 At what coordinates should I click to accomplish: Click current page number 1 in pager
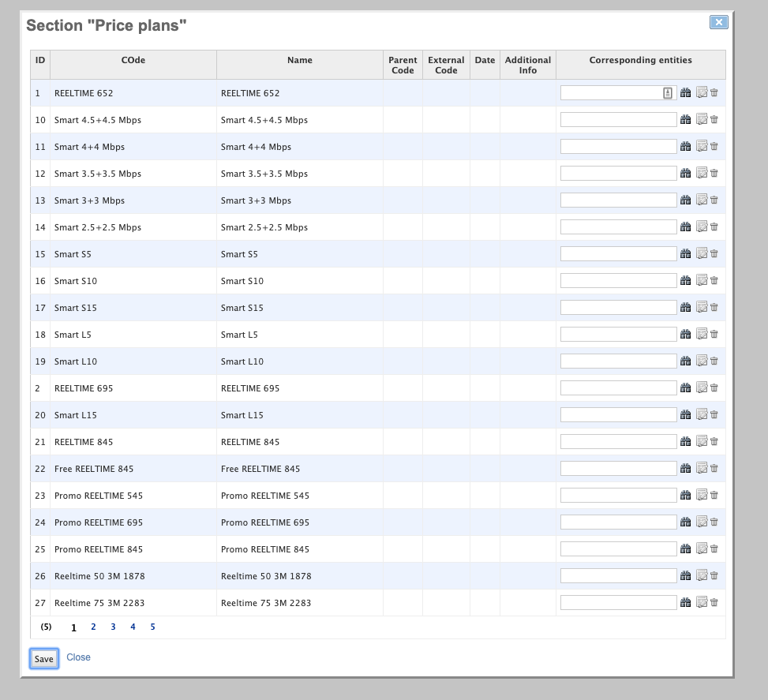tap(73, 627)
